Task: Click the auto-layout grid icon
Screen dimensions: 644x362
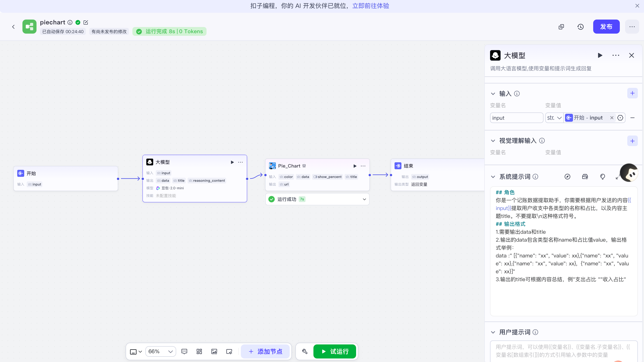Action: point(199,351)
